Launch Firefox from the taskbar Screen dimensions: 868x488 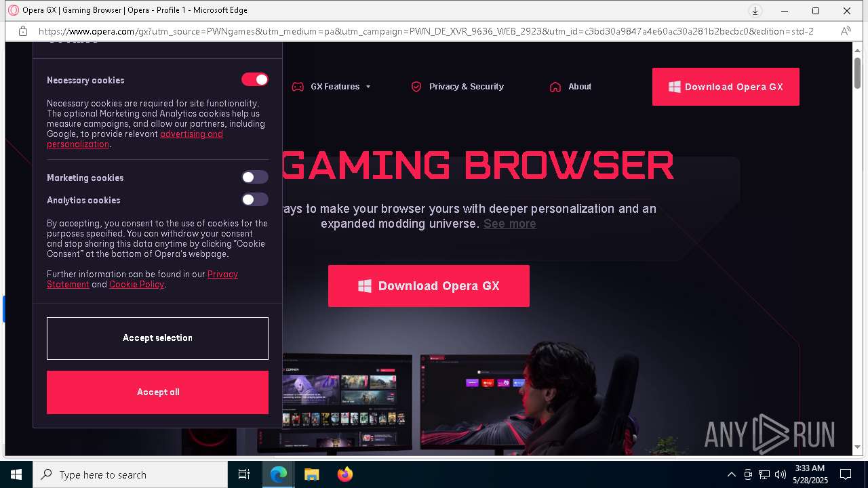(344, 474)
